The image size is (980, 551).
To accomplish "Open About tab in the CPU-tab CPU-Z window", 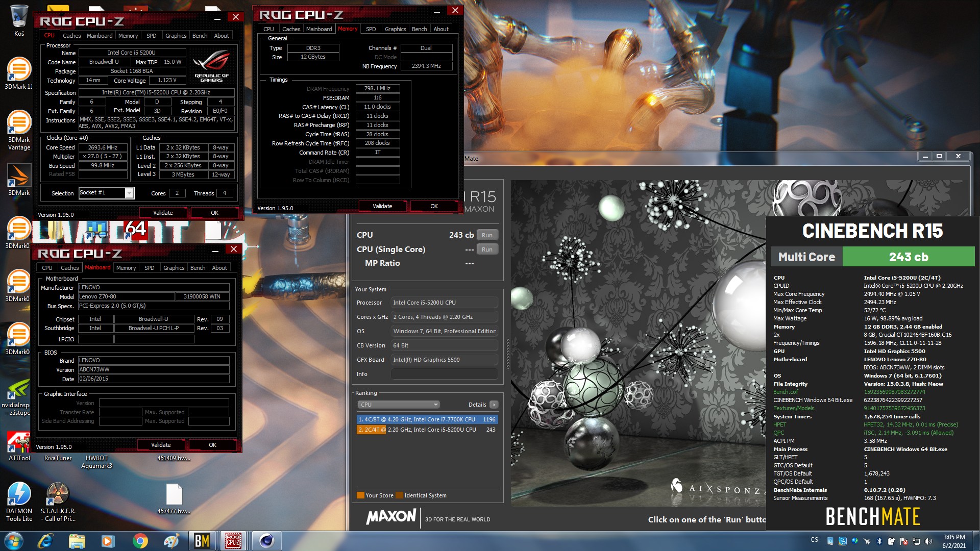I will pos(222,36).
